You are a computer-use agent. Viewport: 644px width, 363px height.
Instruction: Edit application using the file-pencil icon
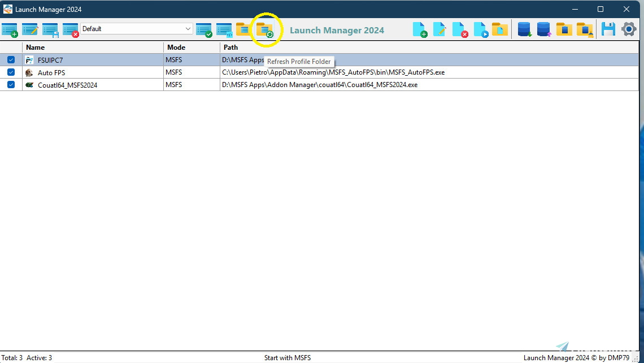[440, 29]
